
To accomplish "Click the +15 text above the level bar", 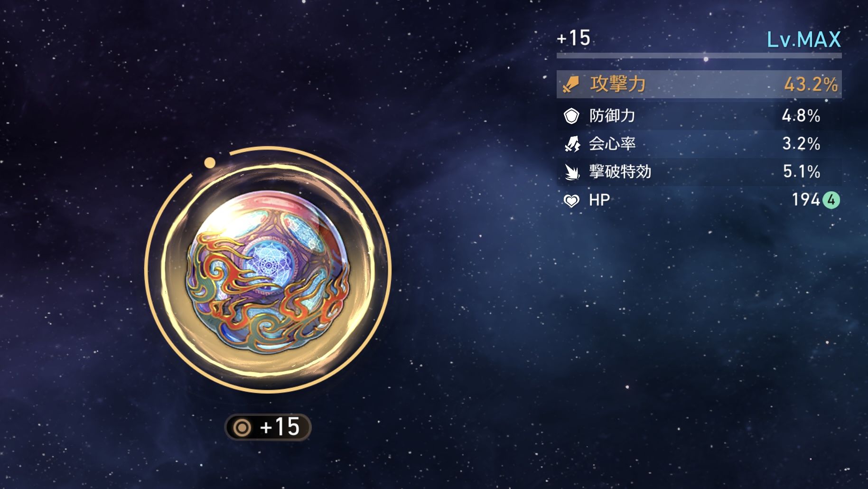I will click(x=574, y=38).
